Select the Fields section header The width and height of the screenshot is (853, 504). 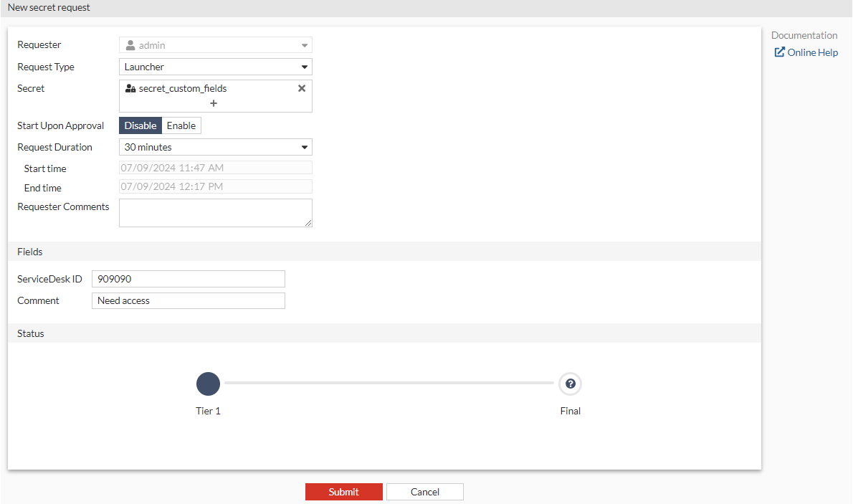[29, 252]
